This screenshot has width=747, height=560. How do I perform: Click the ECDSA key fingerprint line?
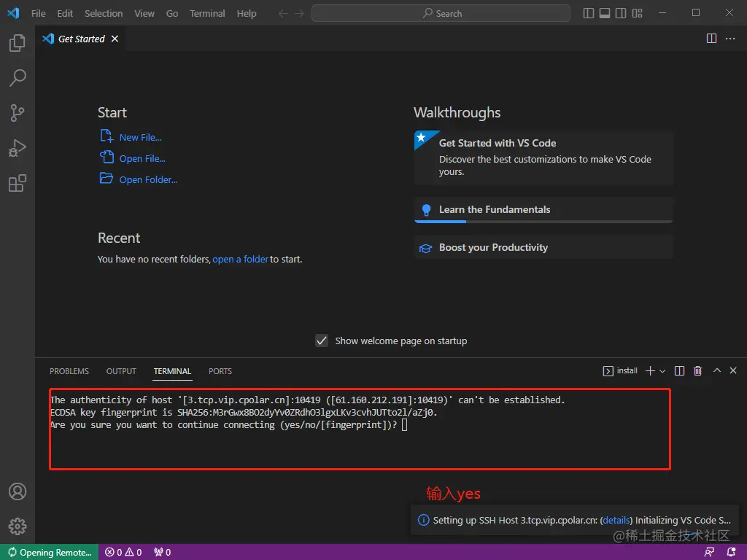[x=244, y=413]
